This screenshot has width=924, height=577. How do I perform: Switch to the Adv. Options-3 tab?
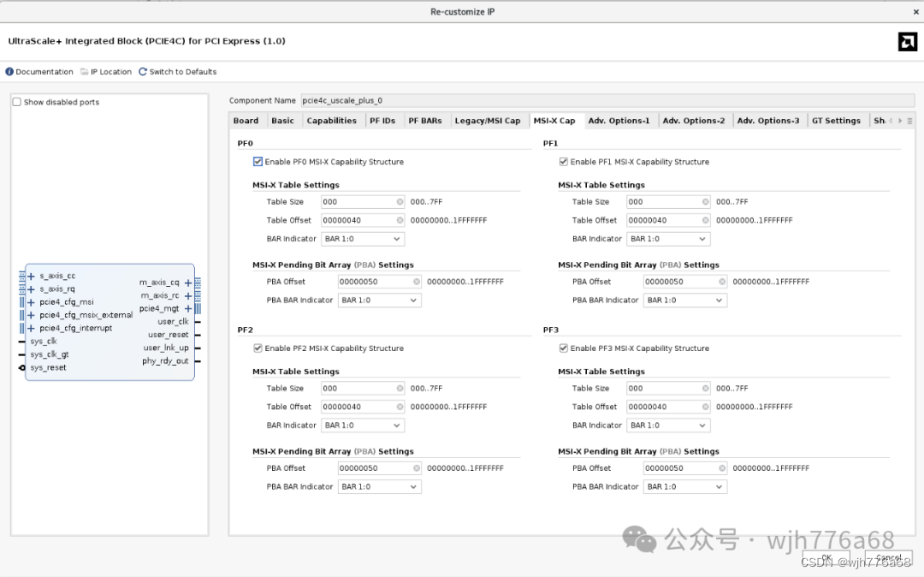768,121
